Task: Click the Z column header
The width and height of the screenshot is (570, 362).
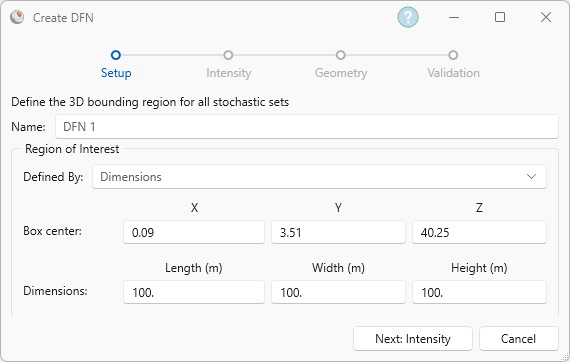Action: (479, 208)
